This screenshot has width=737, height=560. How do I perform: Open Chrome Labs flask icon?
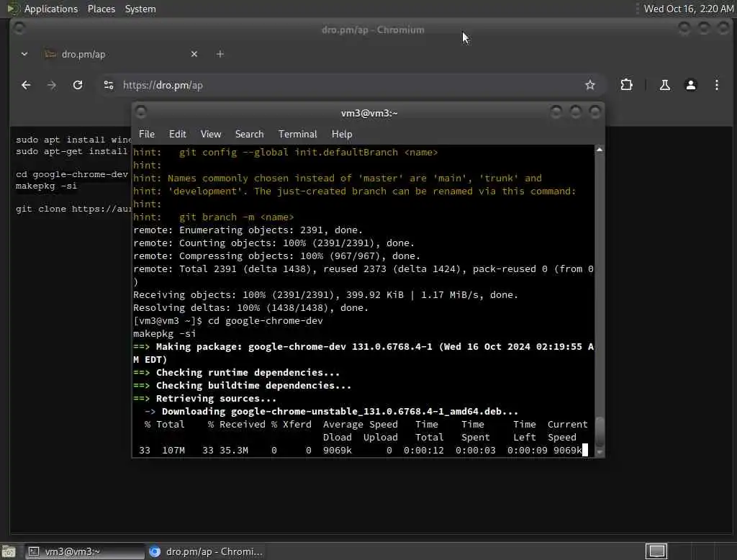point(664,85)
